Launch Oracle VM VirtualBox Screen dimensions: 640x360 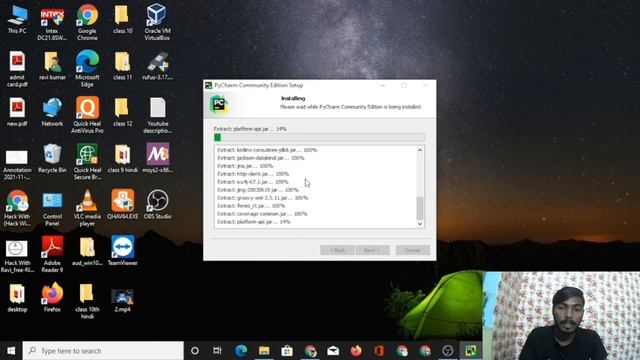[158, 23]
